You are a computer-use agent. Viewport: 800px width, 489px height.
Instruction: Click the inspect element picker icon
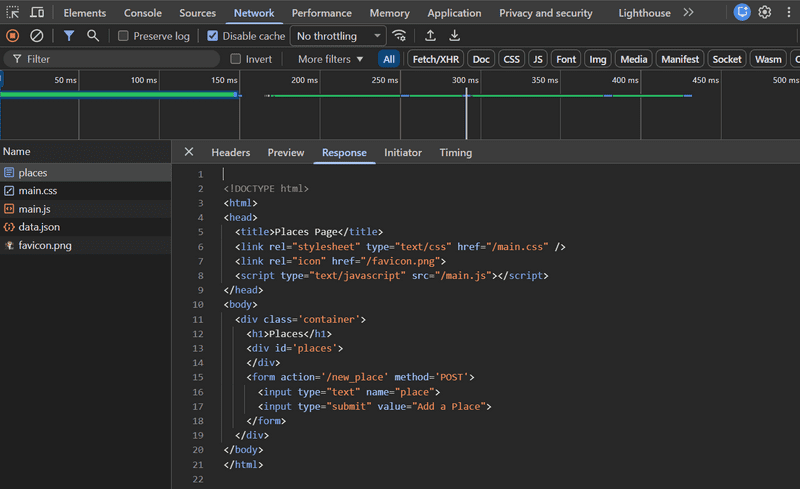[x=13, y=13]
